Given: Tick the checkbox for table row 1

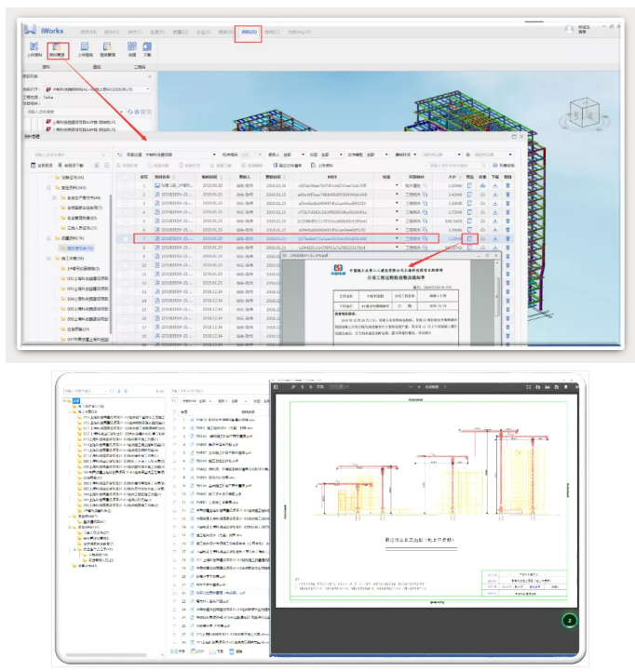Looking at the screenshot, I should pyautogui.click(x=126, y=185).
